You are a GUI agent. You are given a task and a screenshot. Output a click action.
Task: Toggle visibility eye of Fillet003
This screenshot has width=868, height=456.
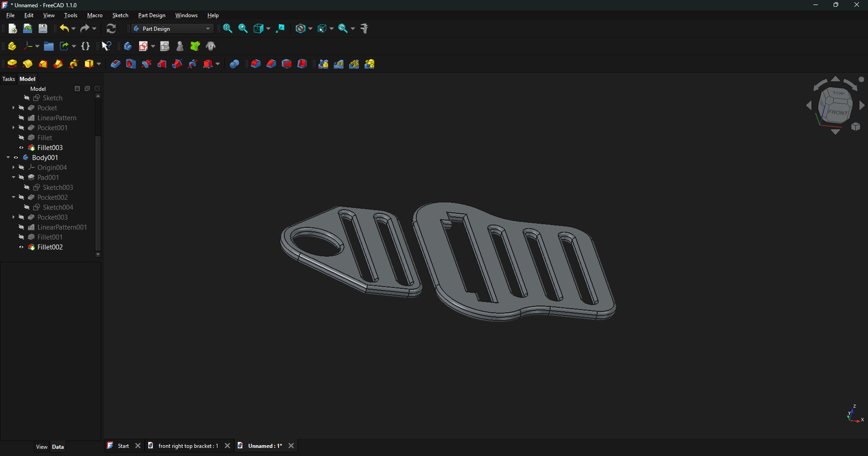click(21, 148)
